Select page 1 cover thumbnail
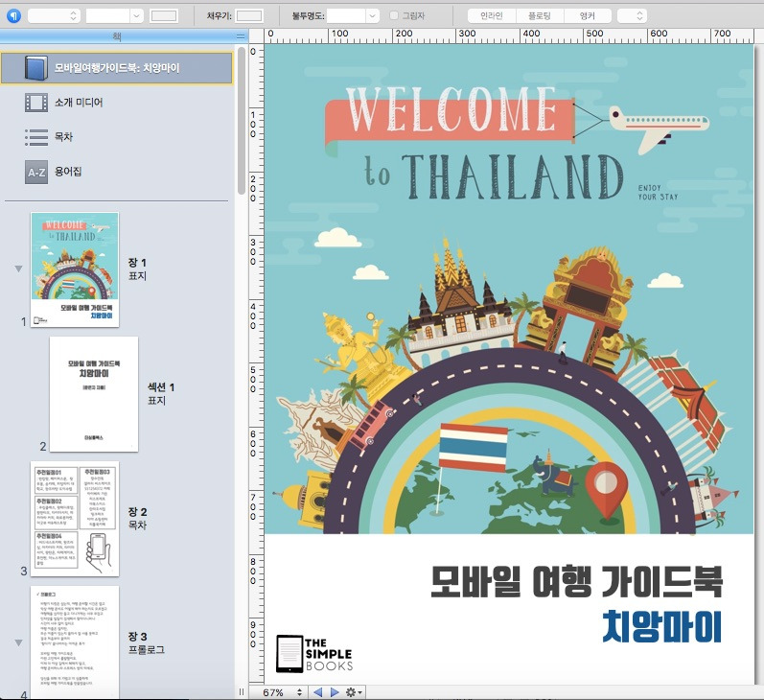Image resolution: width=764 pixels, height=700 pixels. [x=75, y=269]
